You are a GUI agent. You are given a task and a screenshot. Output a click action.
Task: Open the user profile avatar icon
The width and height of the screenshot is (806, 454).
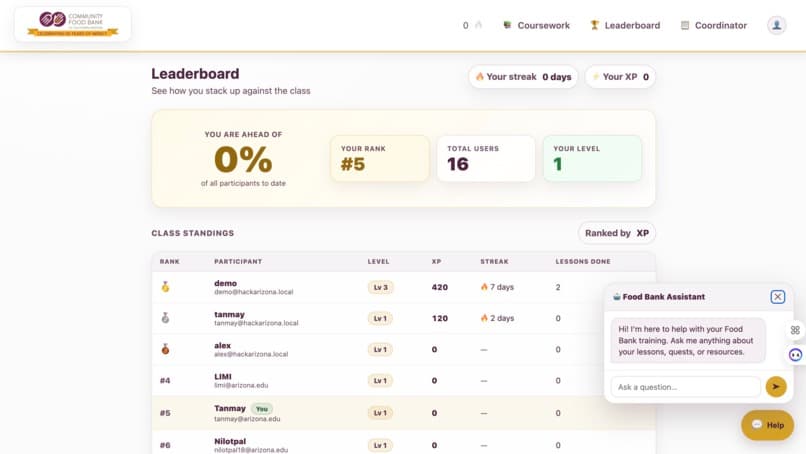coord(776,25)
